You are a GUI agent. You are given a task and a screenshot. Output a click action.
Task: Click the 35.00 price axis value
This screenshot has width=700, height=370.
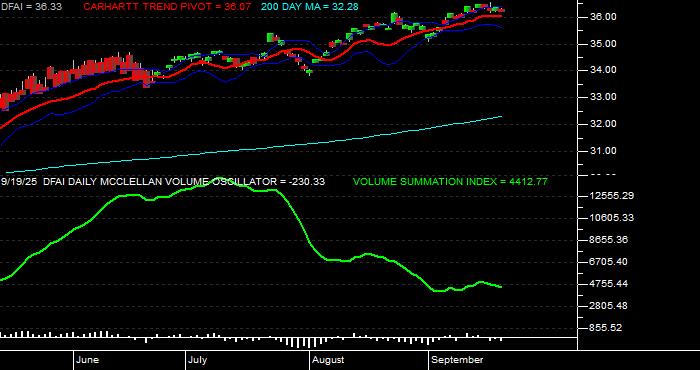click(x=604, y=44)
